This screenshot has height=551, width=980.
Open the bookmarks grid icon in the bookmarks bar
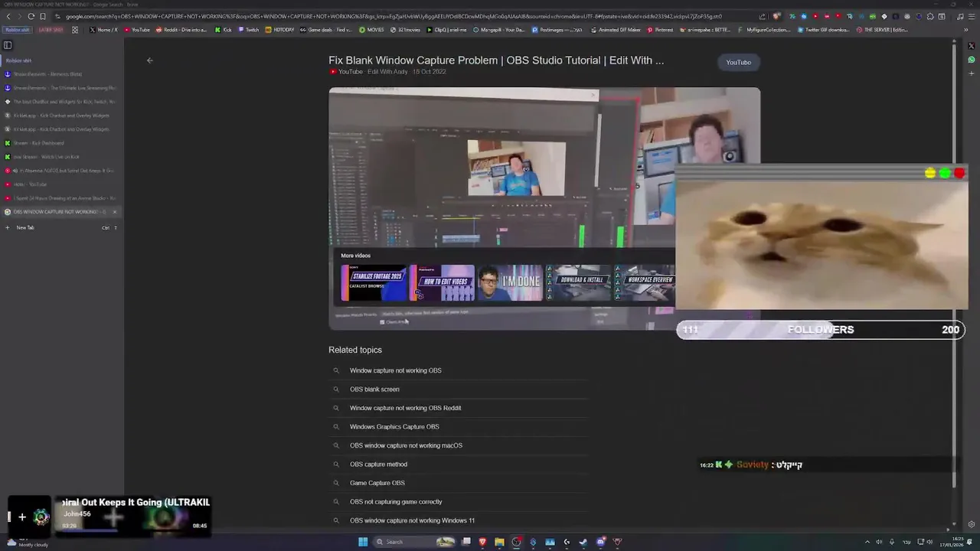(x=75, y=30)
